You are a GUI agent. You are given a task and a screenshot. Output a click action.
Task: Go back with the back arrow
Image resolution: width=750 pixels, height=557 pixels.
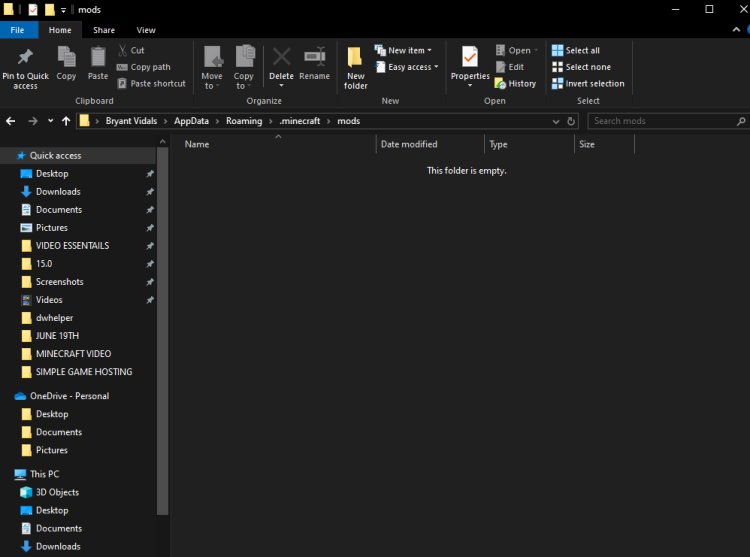[11, 121]
